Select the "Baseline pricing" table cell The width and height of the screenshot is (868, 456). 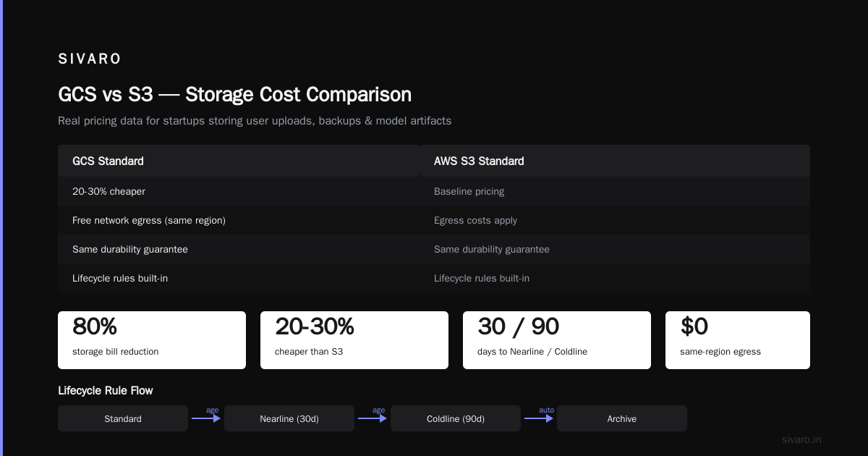615,191
